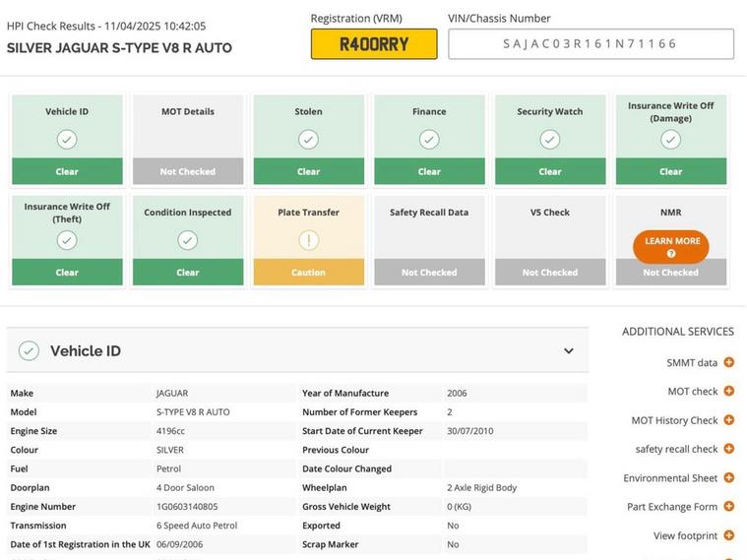
Task: Click the orange LEARN MORE button
Action: tap(671, 247)
